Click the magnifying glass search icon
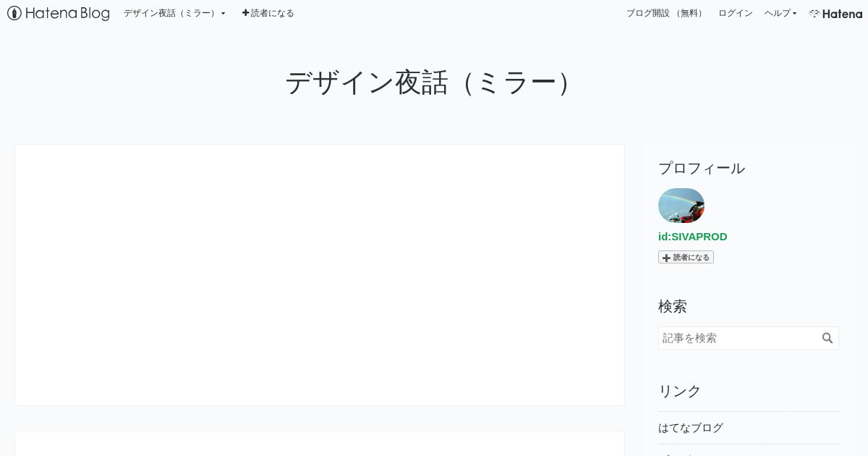This screenshot has height=456, width=868. 827,338
